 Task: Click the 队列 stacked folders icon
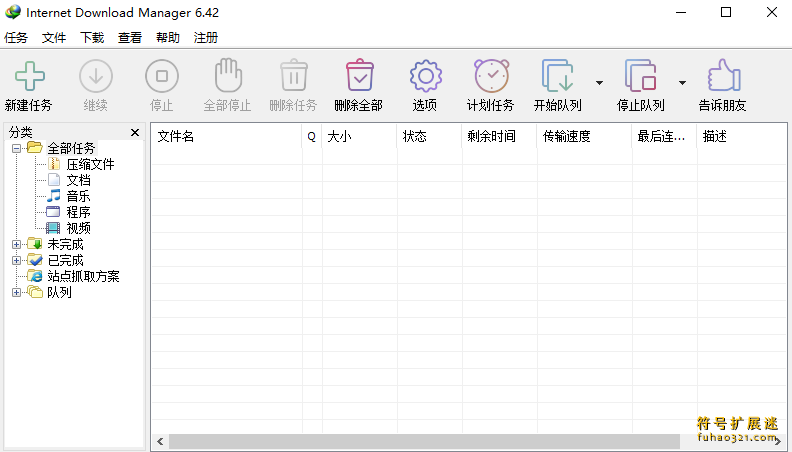(35, 292)
